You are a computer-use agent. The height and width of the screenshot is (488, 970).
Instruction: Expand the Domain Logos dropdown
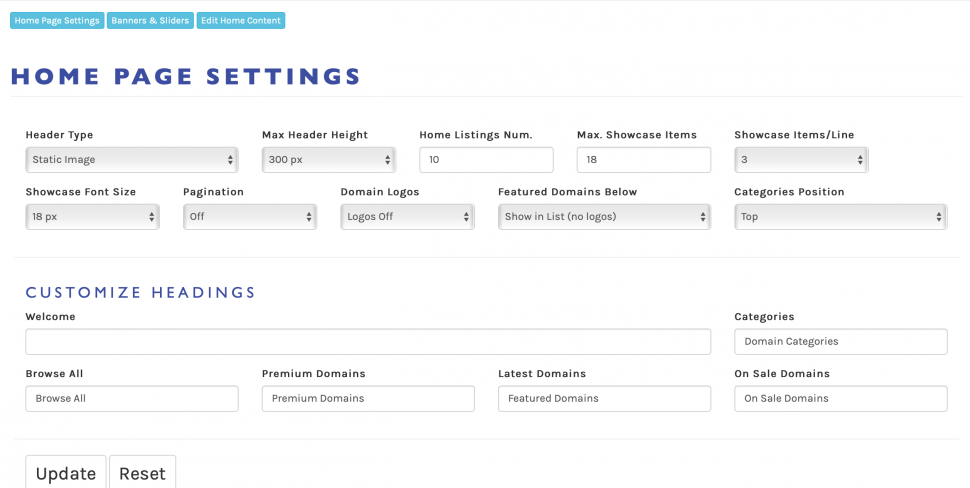(407, 217)
